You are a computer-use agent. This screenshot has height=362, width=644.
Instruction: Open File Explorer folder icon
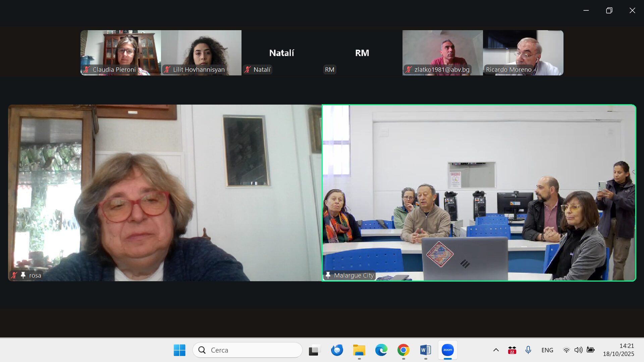click(x=359, y=350)
